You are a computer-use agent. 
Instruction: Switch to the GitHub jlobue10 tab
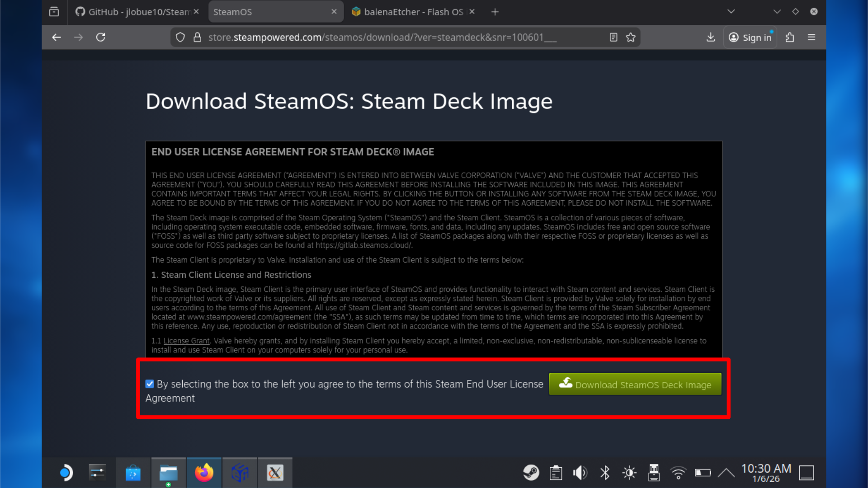tap(133, 12)
